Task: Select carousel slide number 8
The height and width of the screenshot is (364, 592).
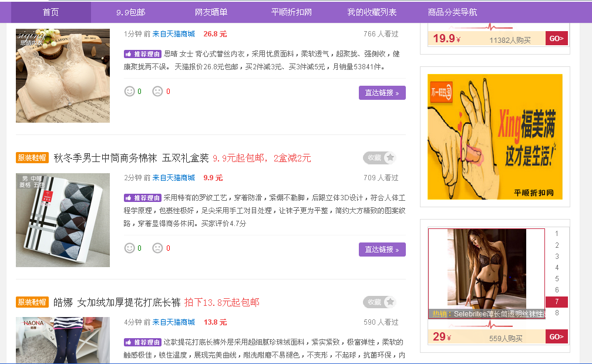Action: 557,313
